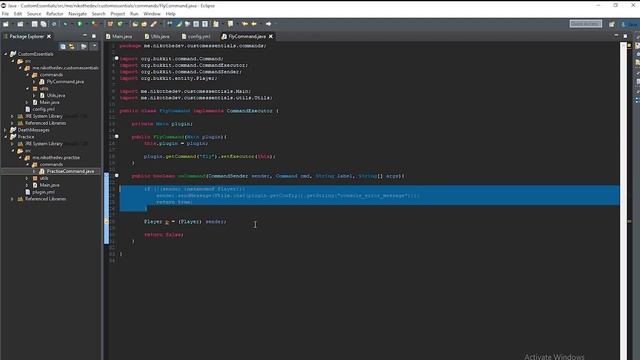Select Utils.java in Package Explorer
Screen dimensions: 640x360
click(56, 95)
